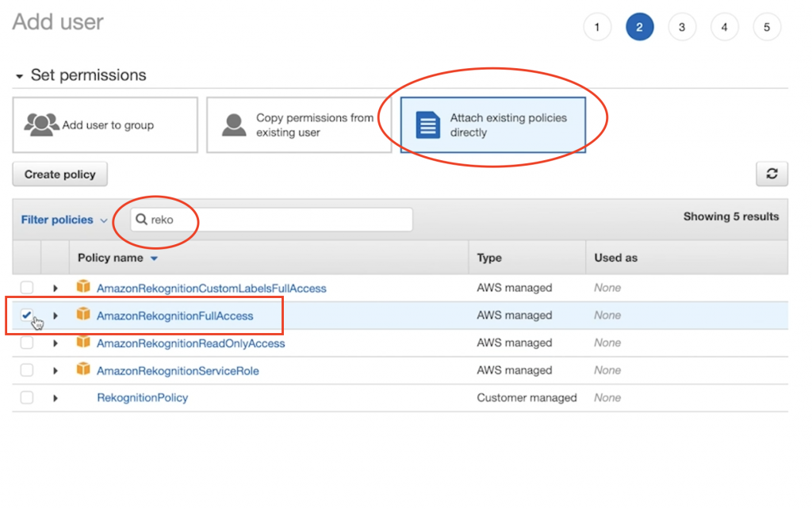Click the policy box icon for AmazonRekognitionServiceRole

click(x=83, y=369)
